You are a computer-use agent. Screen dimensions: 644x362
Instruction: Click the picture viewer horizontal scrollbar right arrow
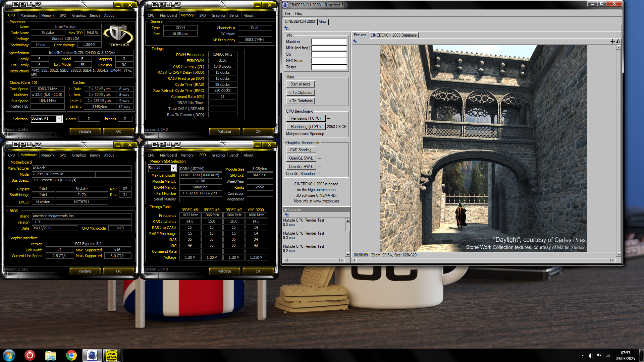(x=613, y=260)
